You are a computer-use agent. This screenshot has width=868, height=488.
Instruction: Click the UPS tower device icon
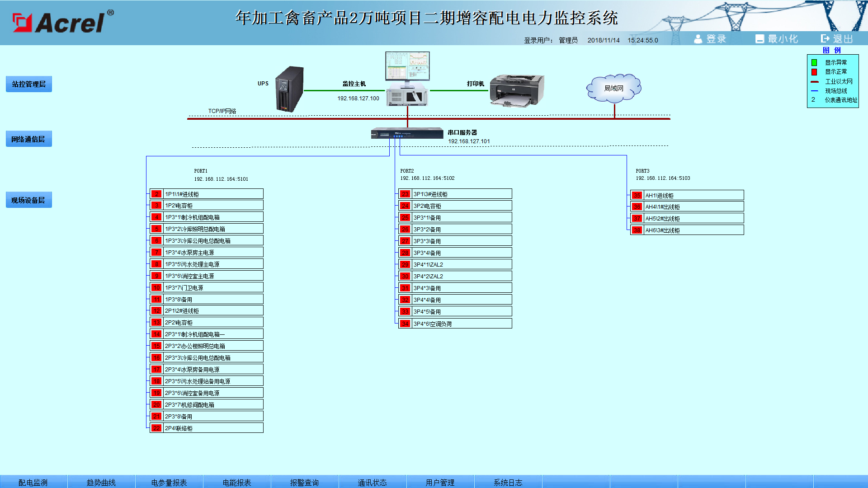pyautogui.click(x=290, y=89)
